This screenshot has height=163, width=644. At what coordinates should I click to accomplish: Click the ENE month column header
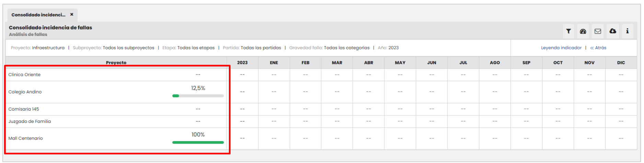pyautogui.click(x=274, y=63)
